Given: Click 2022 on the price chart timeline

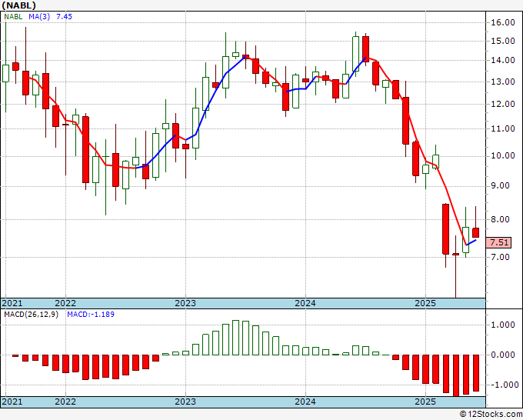Looking at the screenshot, I should (x=65, y=303).
